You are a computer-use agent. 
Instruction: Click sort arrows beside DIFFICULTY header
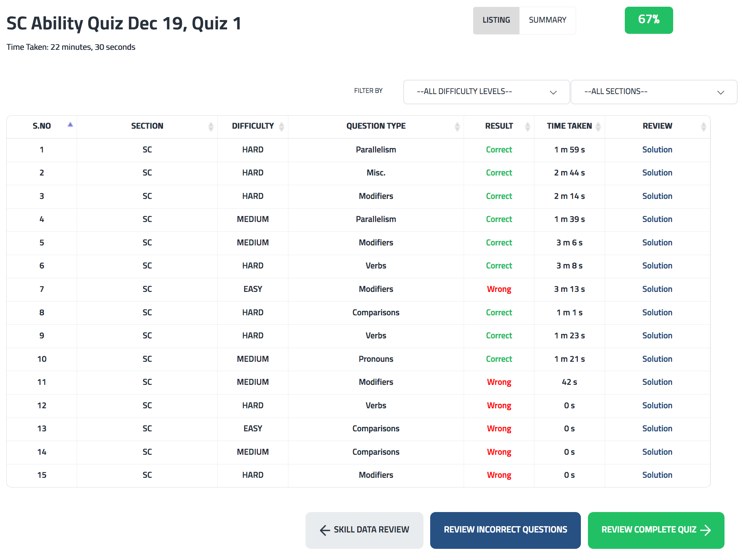(x=282, y=127)
